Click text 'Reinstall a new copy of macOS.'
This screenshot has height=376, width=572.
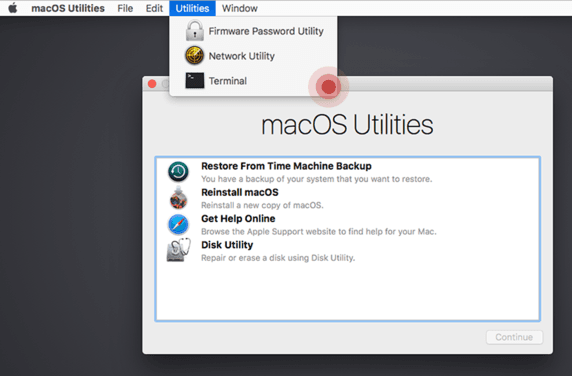coord(262,205)
